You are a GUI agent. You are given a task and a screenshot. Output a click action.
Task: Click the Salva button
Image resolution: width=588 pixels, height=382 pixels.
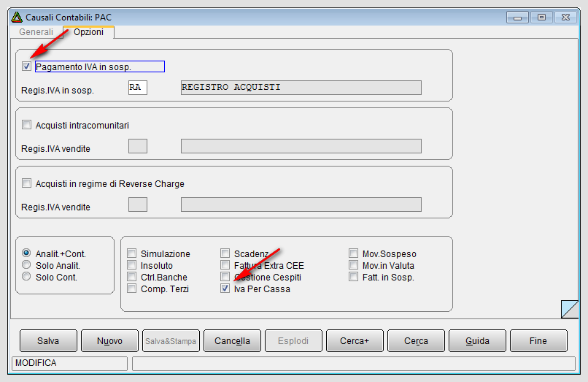[48, 340]
